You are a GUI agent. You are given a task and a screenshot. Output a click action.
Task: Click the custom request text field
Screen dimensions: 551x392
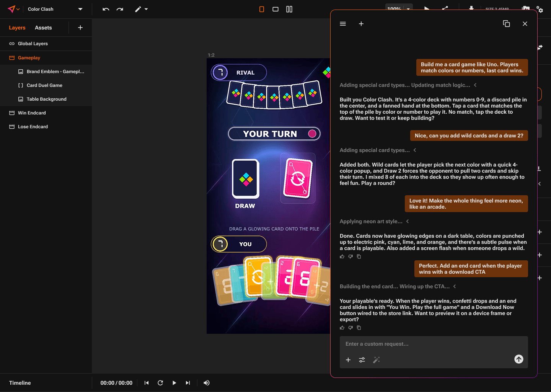434,344
